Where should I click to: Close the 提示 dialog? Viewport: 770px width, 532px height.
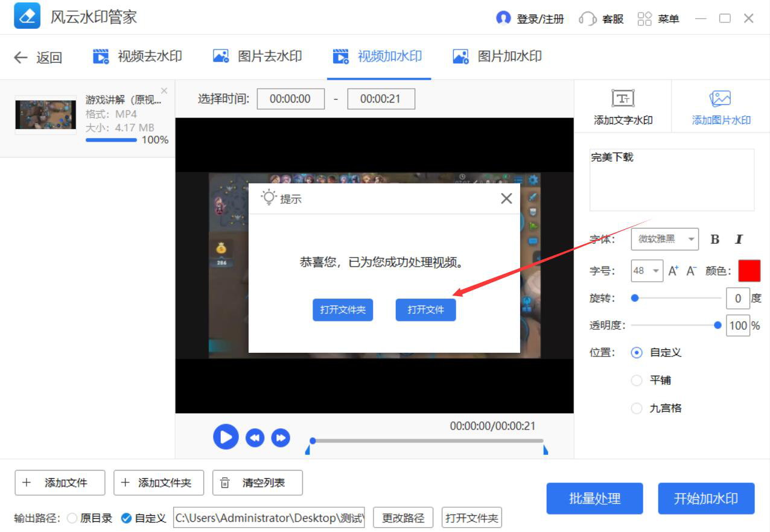(x=506, y=198)
